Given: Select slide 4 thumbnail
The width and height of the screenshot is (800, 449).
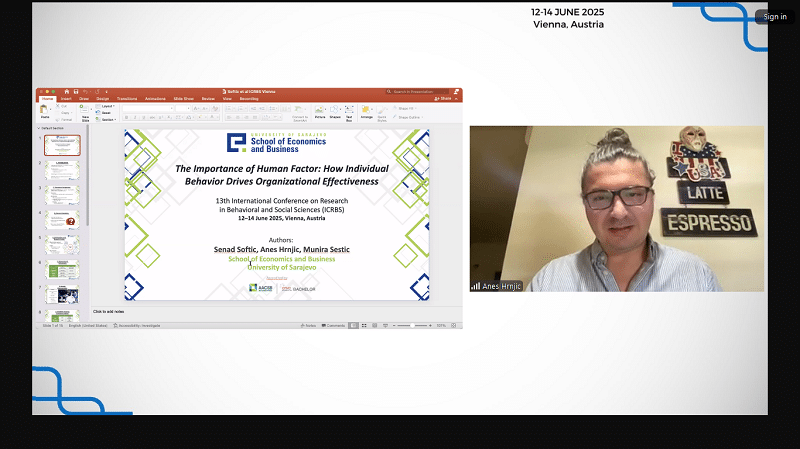Looking at the screenshot, I should pos(64,217).
